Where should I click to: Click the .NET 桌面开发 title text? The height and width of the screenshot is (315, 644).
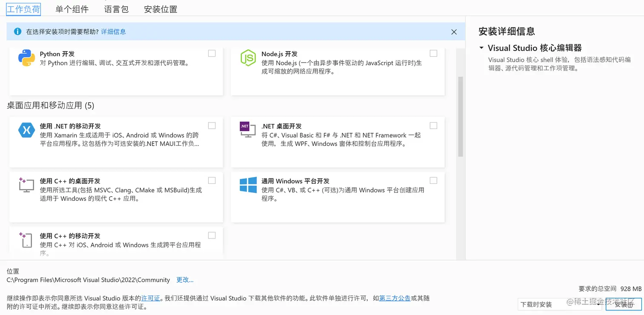282,126
